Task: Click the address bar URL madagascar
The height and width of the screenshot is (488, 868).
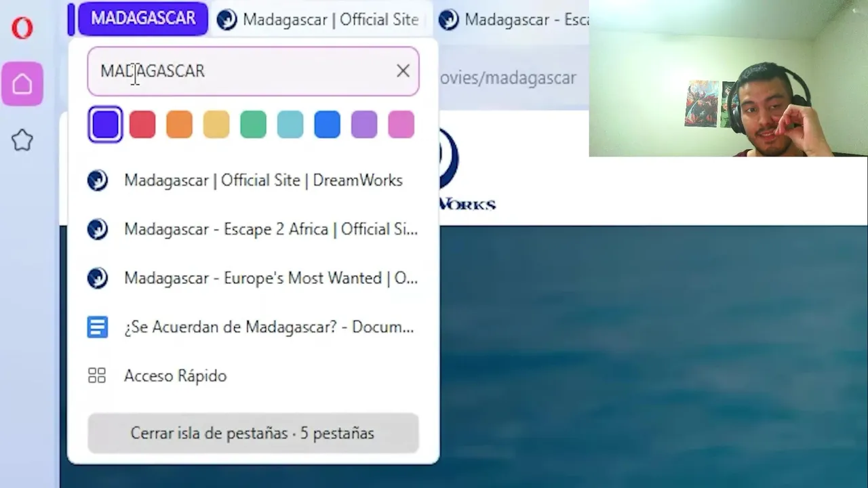Action: 508,78
